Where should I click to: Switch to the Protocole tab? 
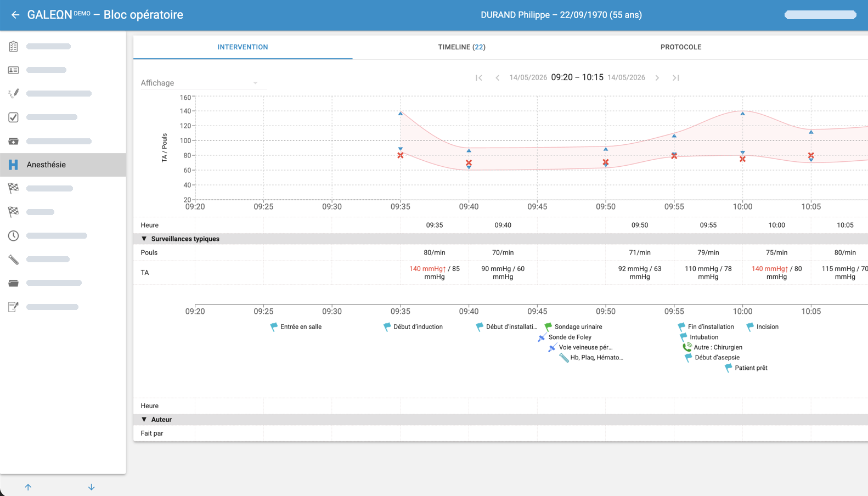pyautogui.click(x=681, y=47)
